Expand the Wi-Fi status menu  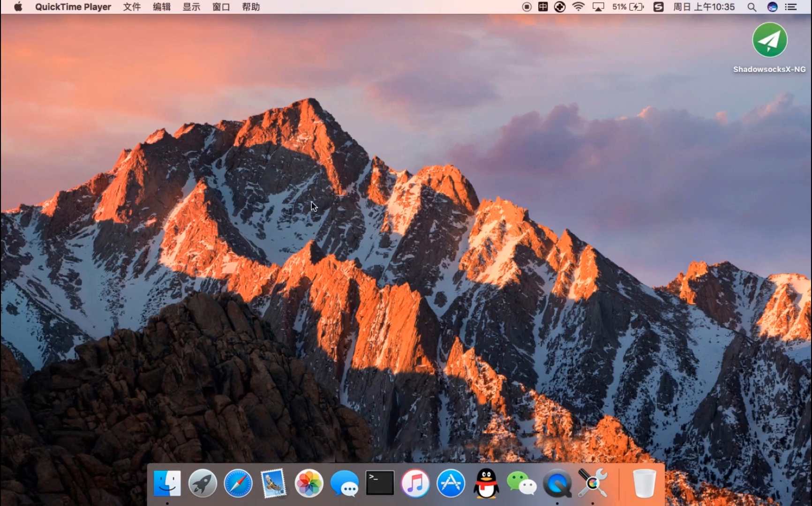coord(579,7)
